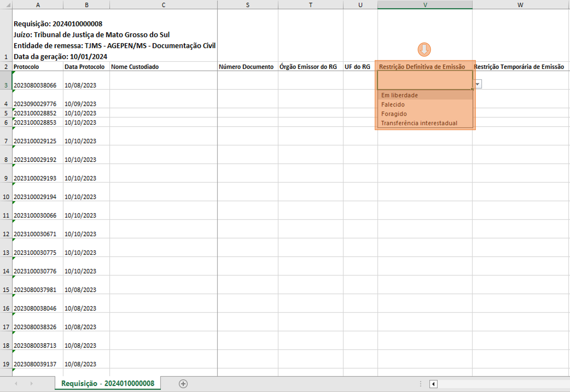The width and height of the screenshot is (570, 392).
Task: Choose 'Falecido' from dropdown list
Action: pyautogui.click(x=425, y=104)
